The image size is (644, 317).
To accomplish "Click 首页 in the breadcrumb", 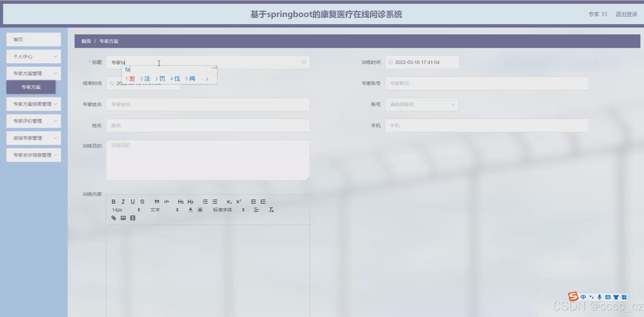I will [x=86, y=41].
